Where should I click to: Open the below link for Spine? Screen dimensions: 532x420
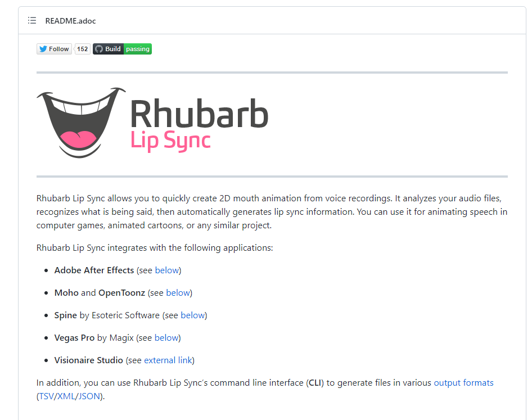193,315
